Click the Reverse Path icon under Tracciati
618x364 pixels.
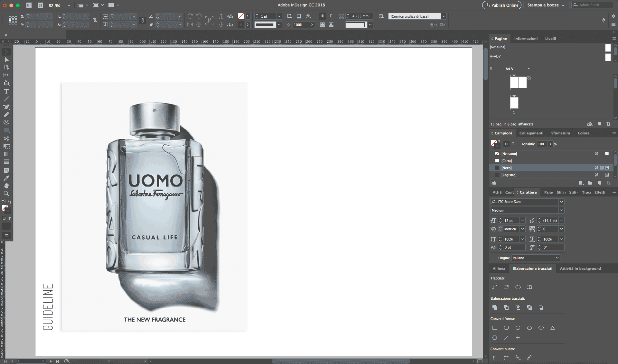pos(529,287)
